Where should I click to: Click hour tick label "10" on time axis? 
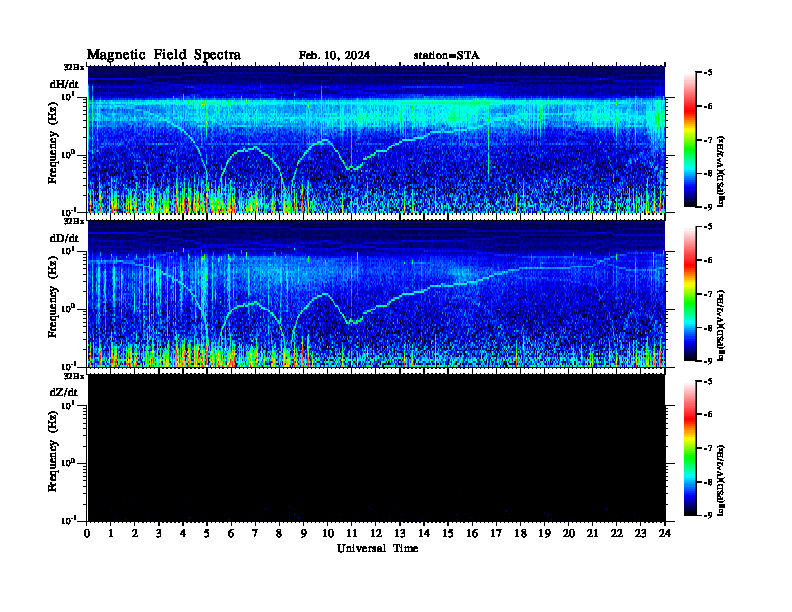tap(328, 534)
